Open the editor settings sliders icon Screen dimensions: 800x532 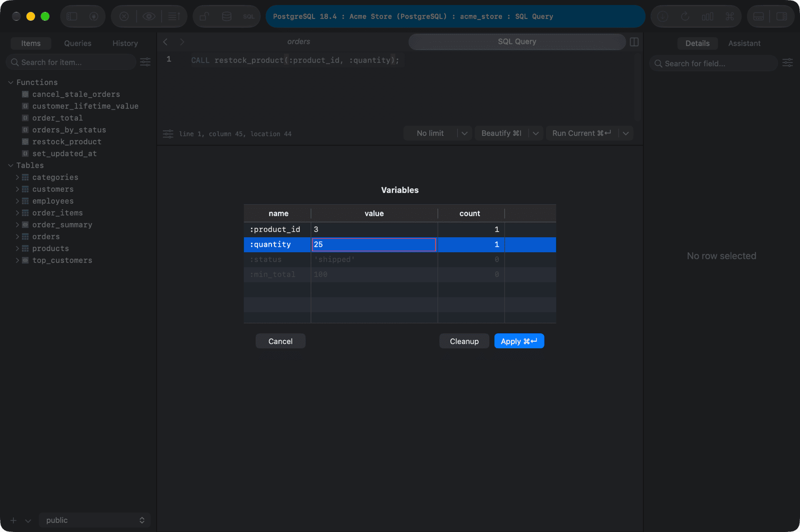pos(168,134)
